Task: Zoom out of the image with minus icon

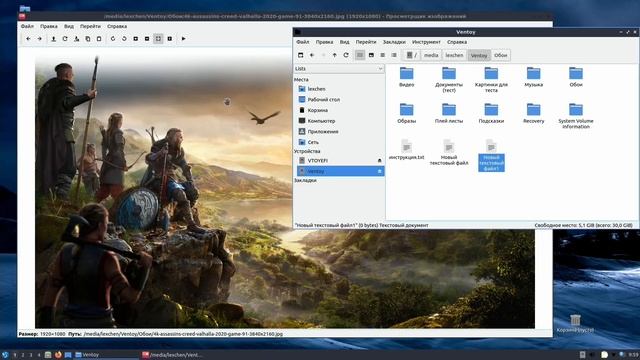Action: click(147, 39)
